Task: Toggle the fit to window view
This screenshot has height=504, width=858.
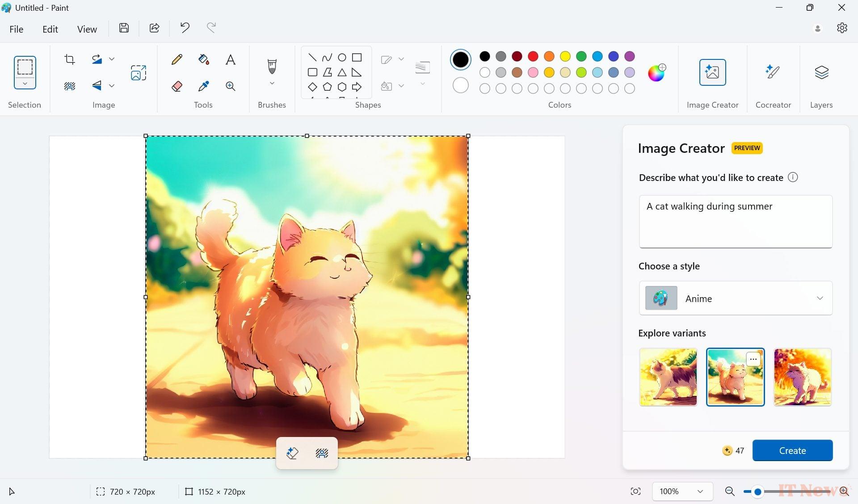Action: point(635,491)
